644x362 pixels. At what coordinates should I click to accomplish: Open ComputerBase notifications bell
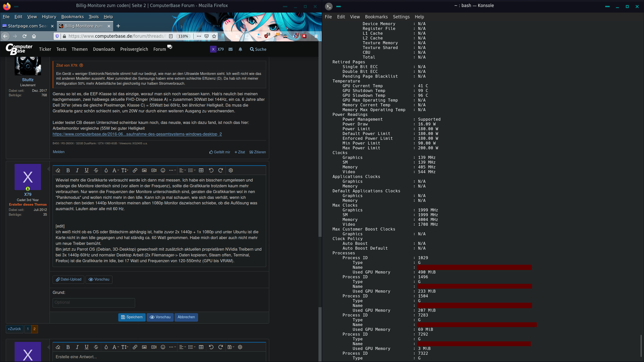tap(240, 49)
